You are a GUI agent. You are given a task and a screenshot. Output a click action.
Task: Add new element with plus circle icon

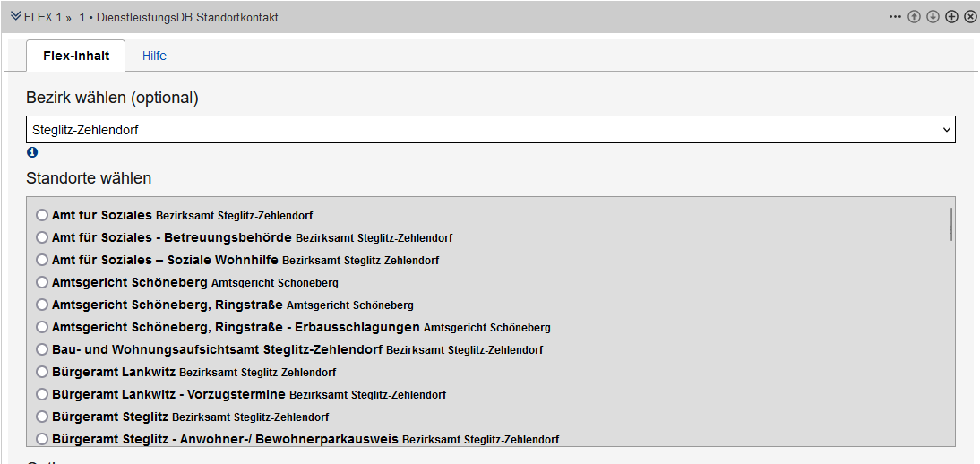click(951, 17)
